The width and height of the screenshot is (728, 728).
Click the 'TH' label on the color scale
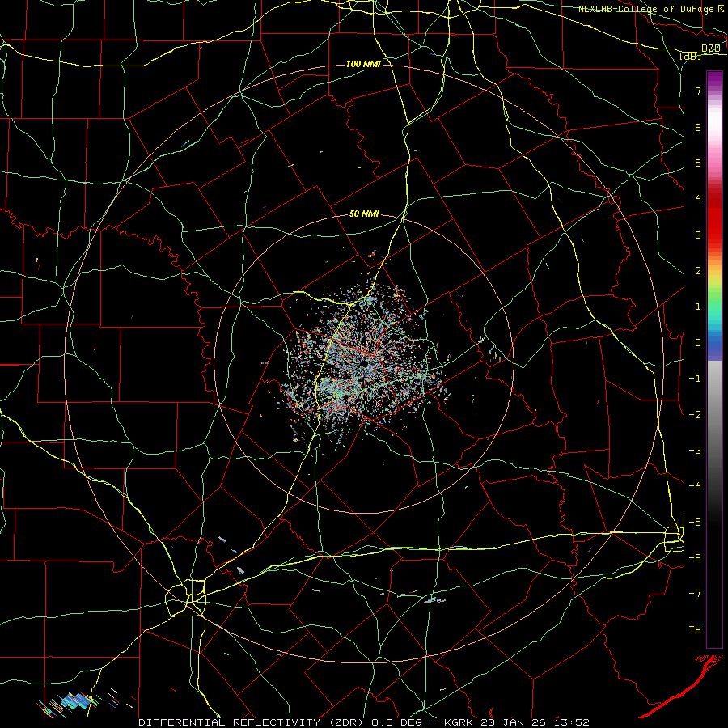(x=695, y=629)
